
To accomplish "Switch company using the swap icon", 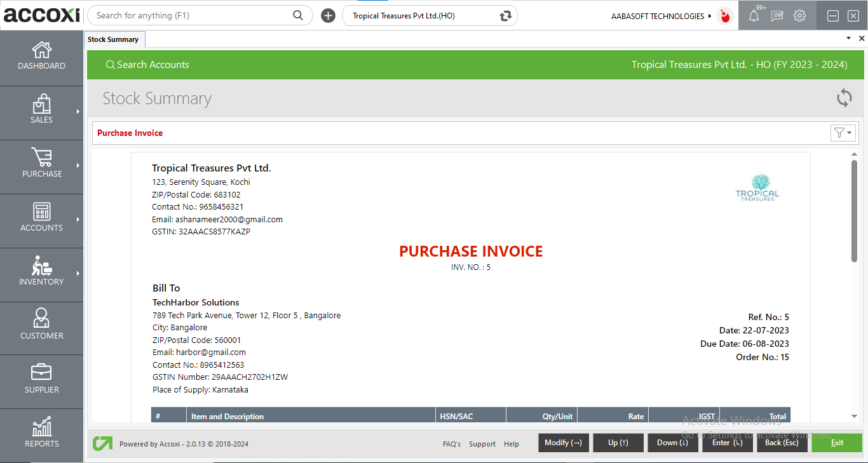I will click(505, 15).
